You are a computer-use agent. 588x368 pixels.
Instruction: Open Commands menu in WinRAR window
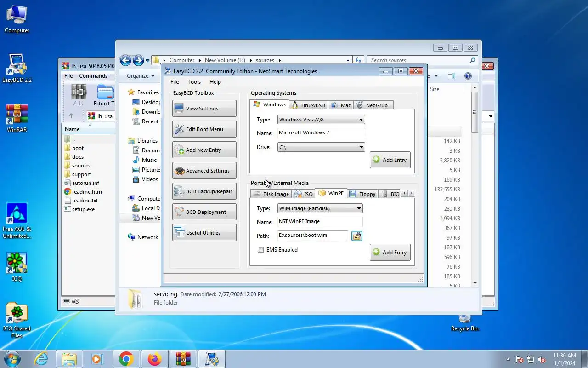[93, 76]
